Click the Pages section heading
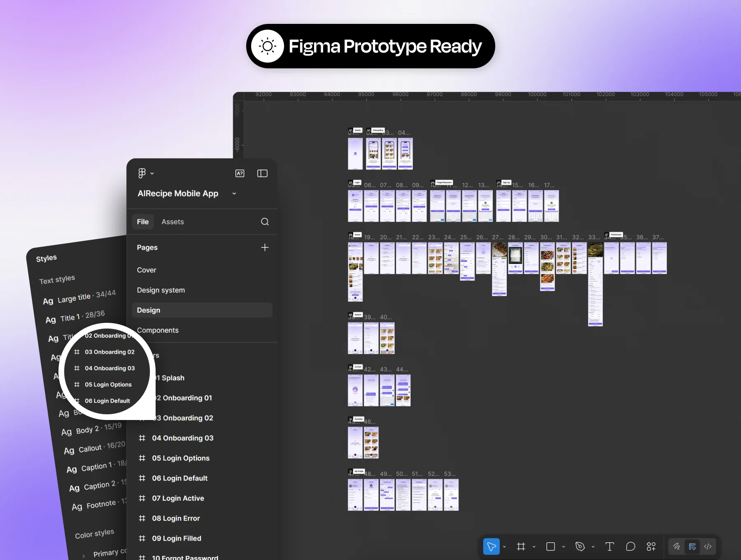 pyautogui.click(x=147, y=247)
